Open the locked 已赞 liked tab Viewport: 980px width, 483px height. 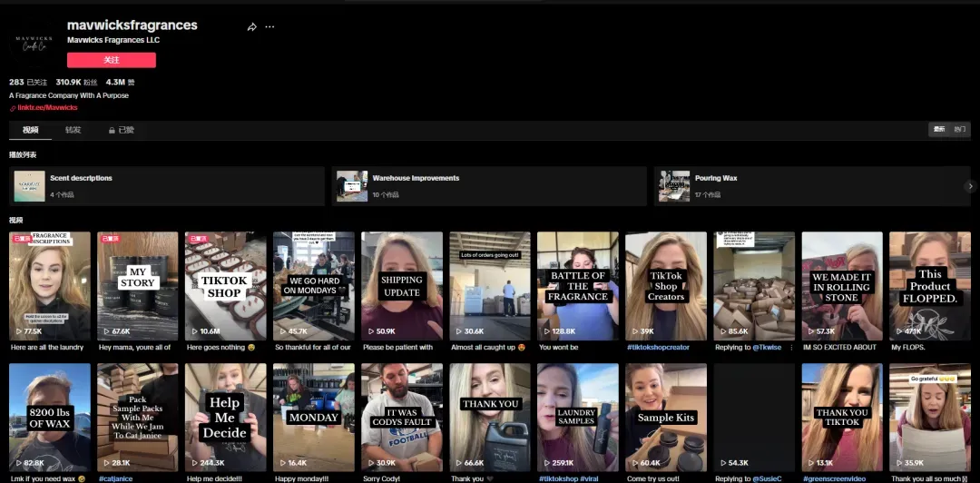(x=122, y=130)
